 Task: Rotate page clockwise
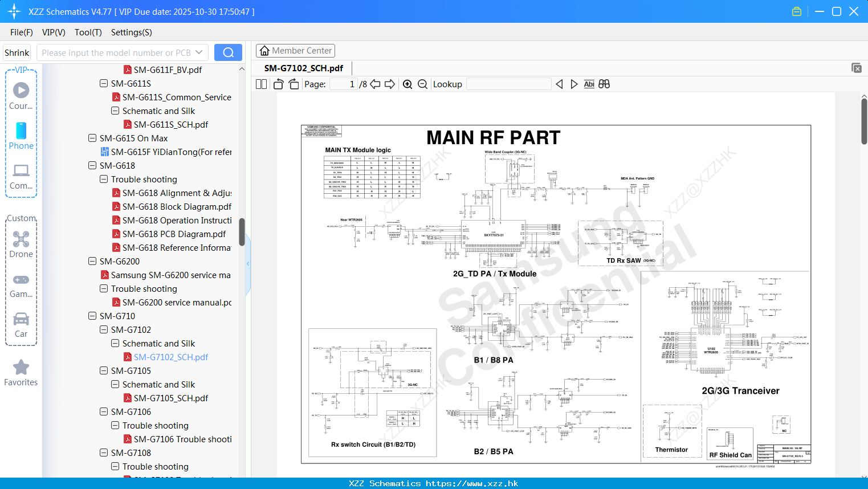pyautogui.click(x=294, y=84)
